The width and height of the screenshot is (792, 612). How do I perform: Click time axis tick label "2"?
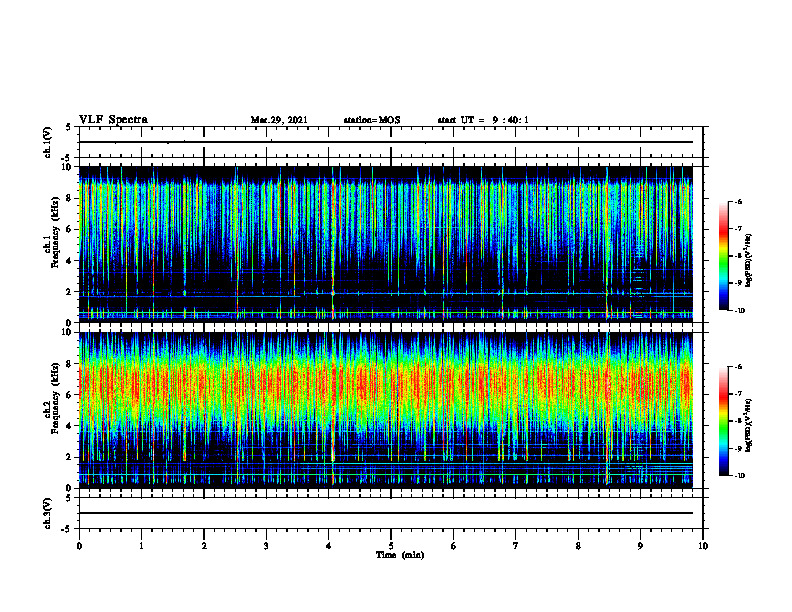204,546
